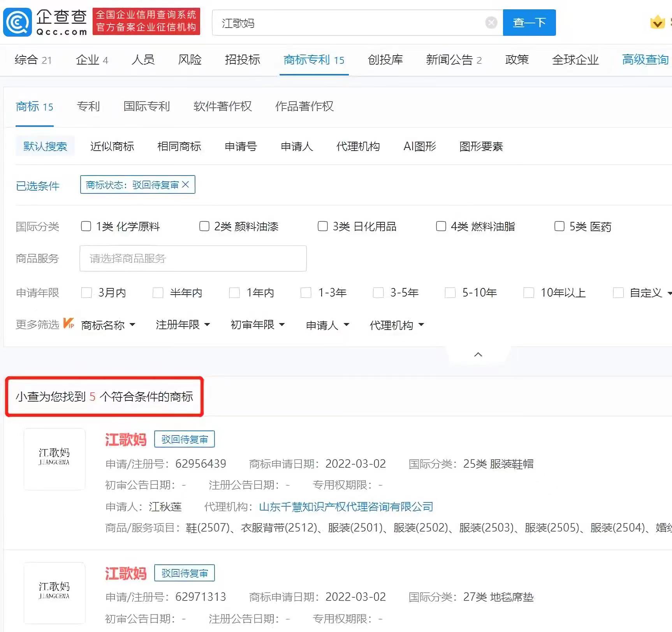672x632 pixels.
Task: Open 江歌妈 trademark title for 62956439
Action: tap(126, 440)
